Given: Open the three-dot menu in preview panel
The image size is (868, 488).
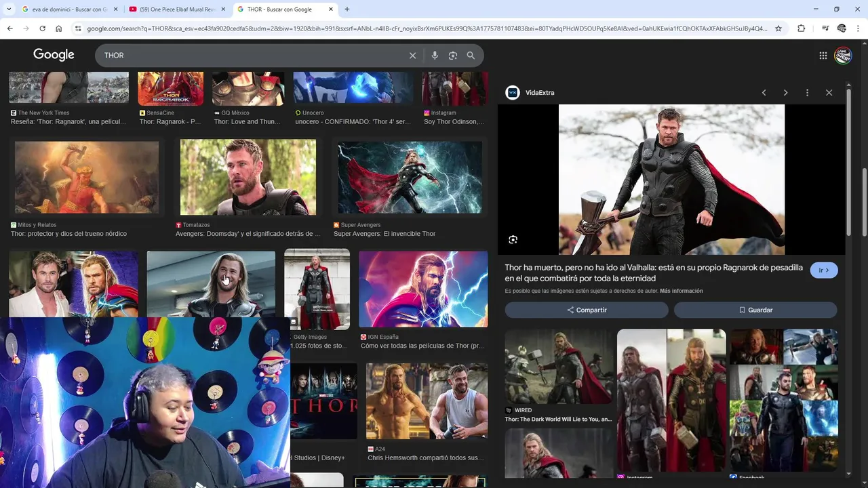Looking at the screenshot, I should click(x=807, y=93).
